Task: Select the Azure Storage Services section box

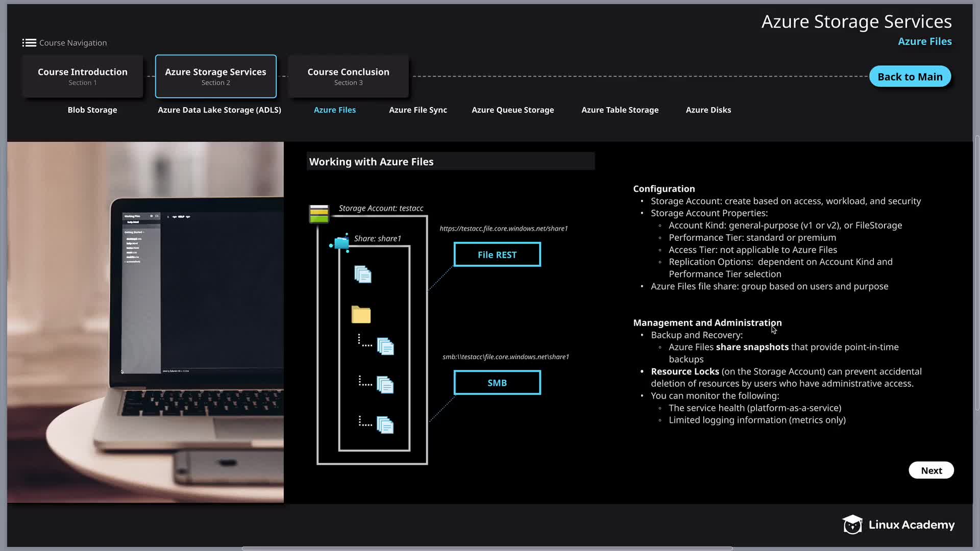Action: [x=215, y=77]
